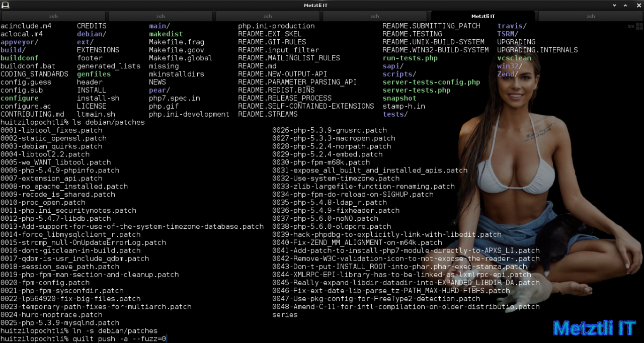Switch to the third zsh tab

268,16
